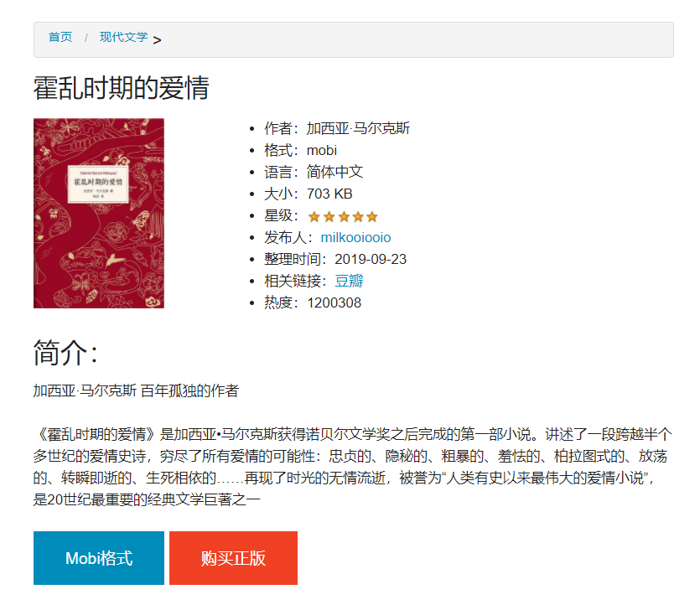700x605 pixels.
Task: Click the red book cover image
Action: point(99,214)
